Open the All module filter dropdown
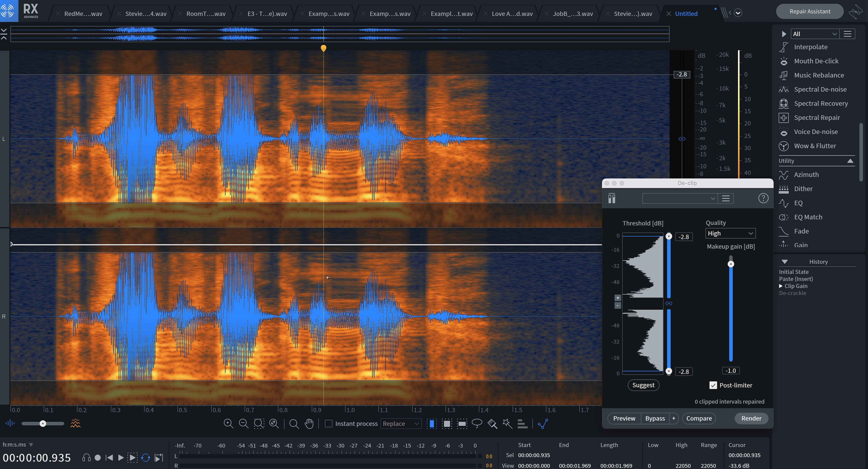This screenshot has width=868, height=469. click(x=814, y=34)
